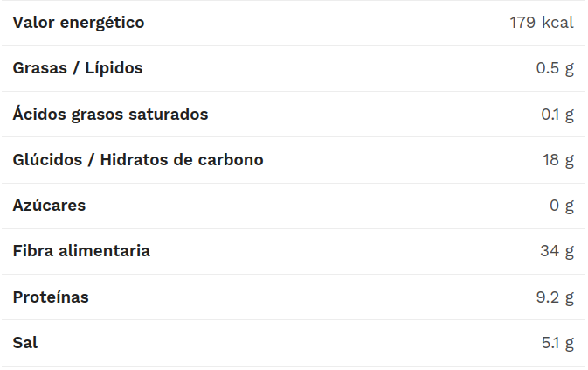Click the word carbono

click(x=231, y=160)
